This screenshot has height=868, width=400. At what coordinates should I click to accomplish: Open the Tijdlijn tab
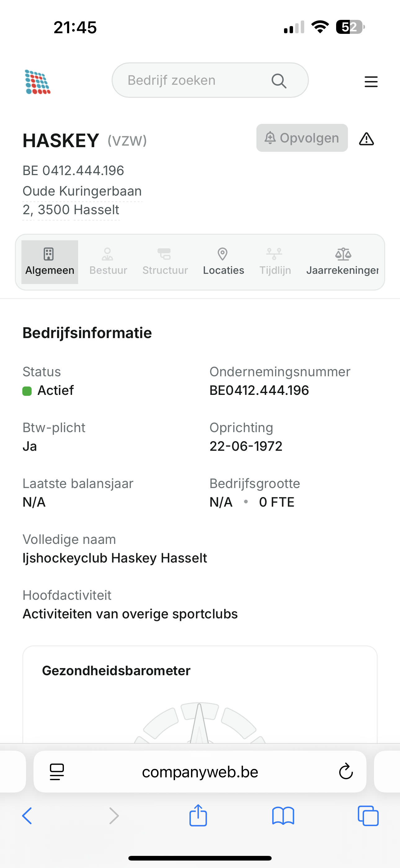coord(275,262)
